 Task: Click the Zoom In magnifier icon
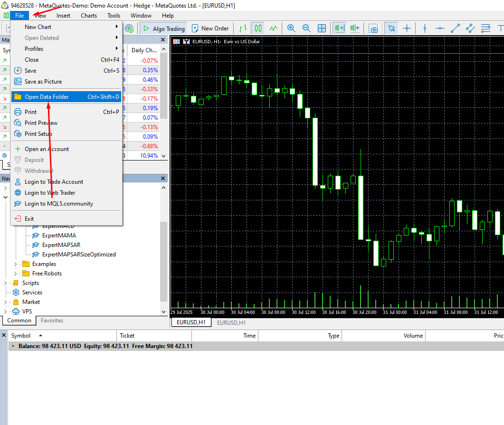tap(291, 28)
